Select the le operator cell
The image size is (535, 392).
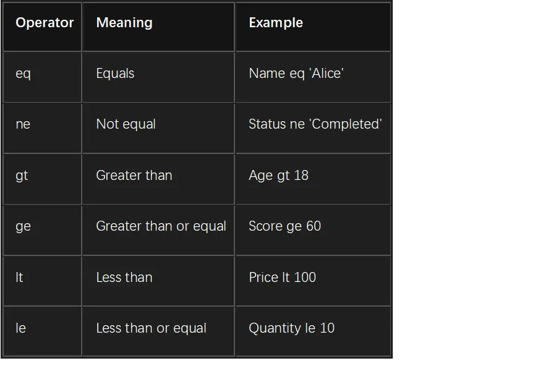pyautogui.click(x=42, y=331)
